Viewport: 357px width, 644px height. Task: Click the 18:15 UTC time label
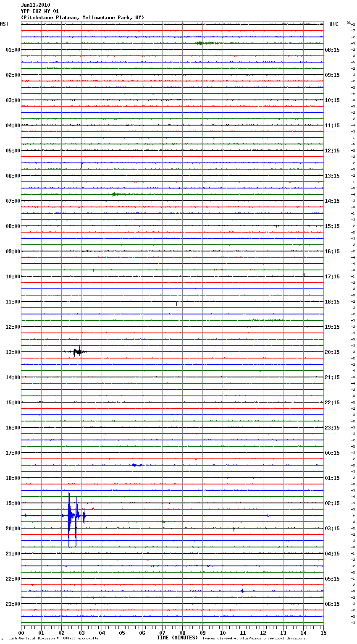pyautogui.click(x=332, y=302)
